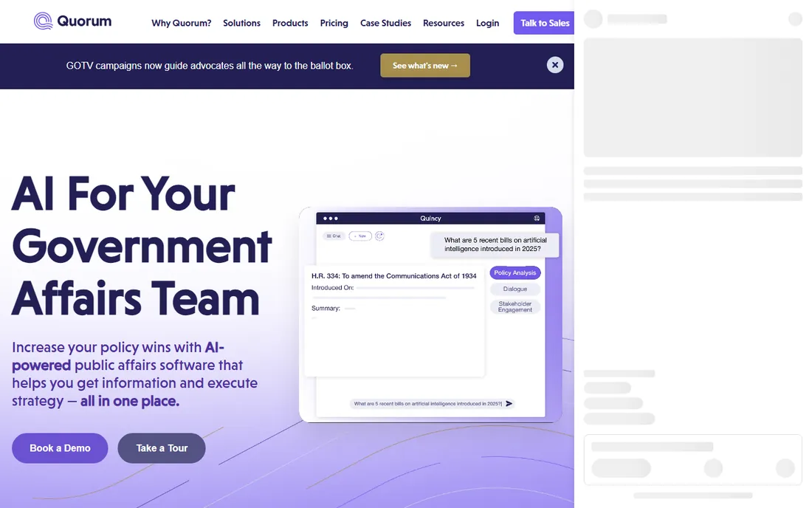Screen dimensions: 812x508
Task: Click the H.R. 334 bill title
Action: (394, 276)
